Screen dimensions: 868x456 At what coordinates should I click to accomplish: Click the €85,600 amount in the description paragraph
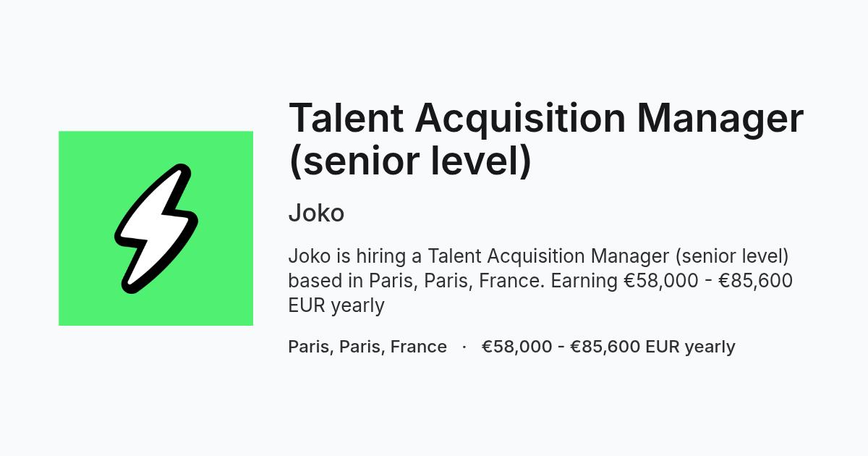tap(755, 281)
